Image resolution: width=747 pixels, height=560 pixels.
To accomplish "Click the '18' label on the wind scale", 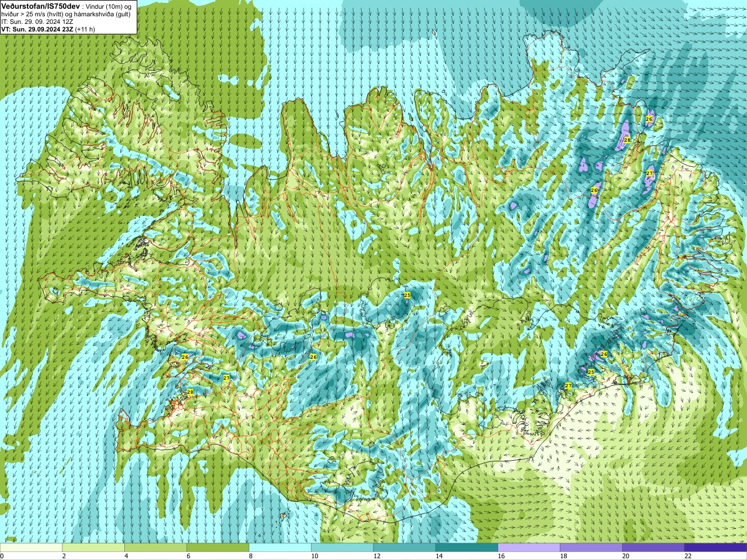I will tap(564, 556).
